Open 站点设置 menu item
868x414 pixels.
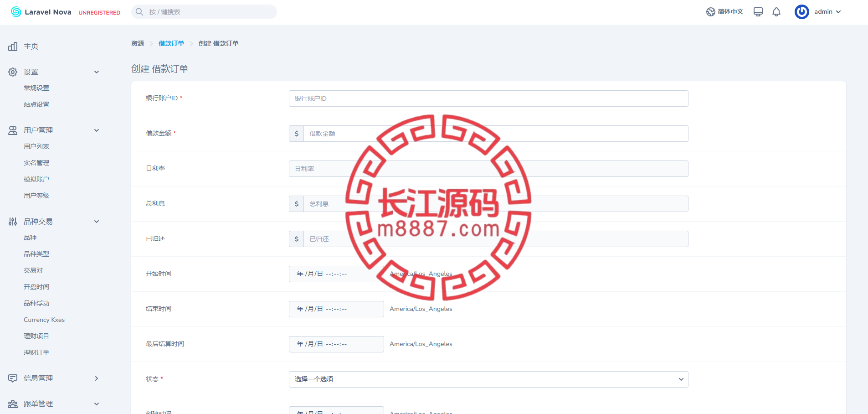[x=36, y=104]
